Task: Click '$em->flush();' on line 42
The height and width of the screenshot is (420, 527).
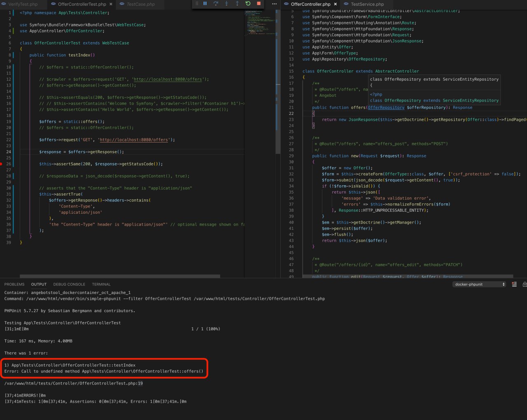Action: (338, 234)
